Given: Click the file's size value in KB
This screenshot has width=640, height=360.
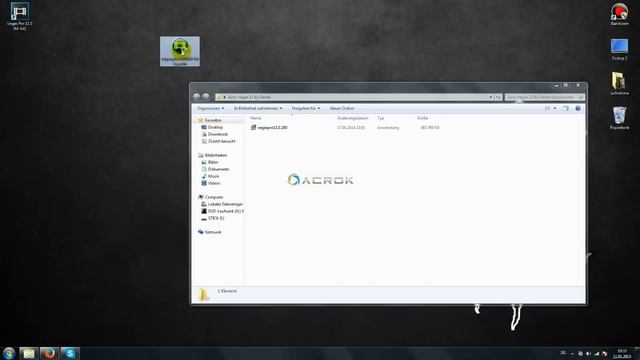Looking at the screenshot, I should click(x=430, y=128).
